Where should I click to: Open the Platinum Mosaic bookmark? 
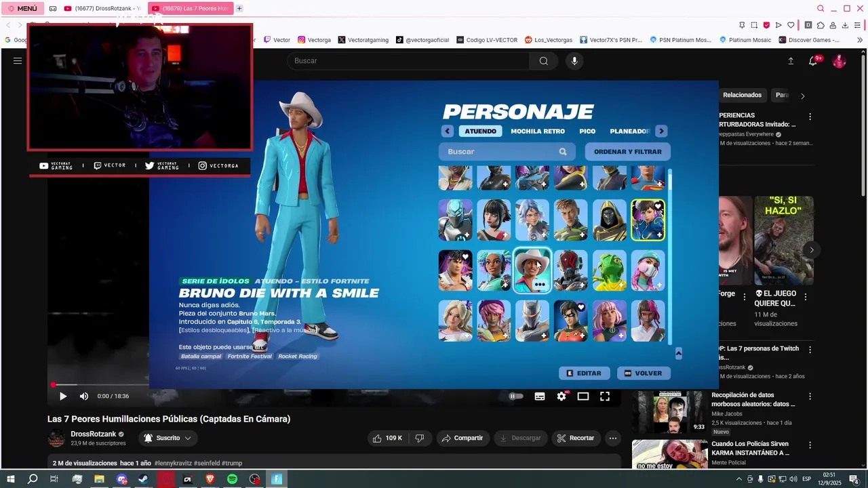point(745,40)
